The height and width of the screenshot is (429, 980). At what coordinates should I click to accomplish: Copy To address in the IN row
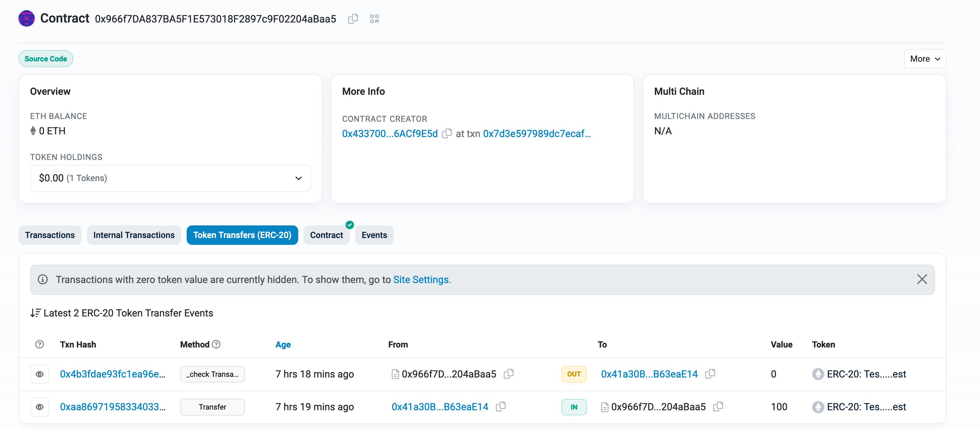pos(718,406)
